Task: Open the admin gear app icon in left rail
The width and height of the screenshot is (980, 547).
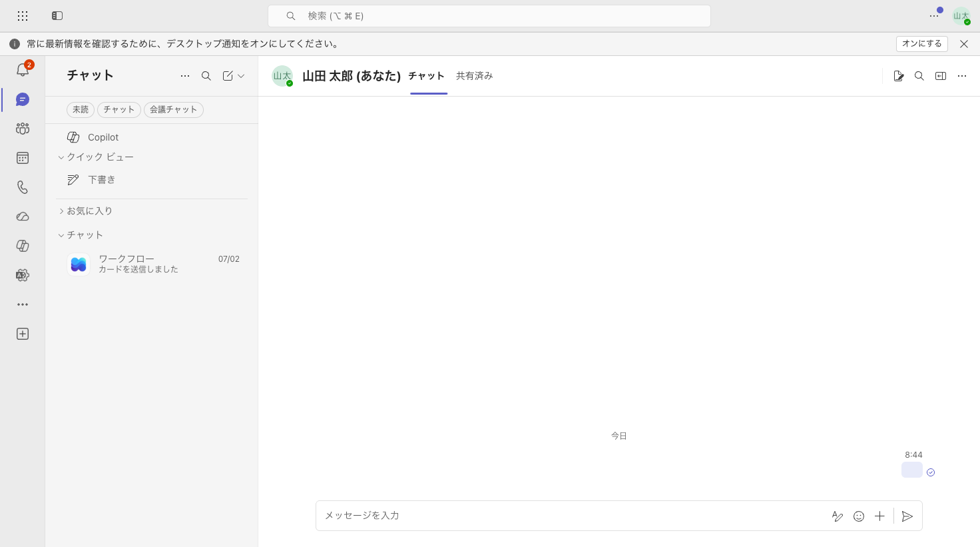Action: click(23, 275)
